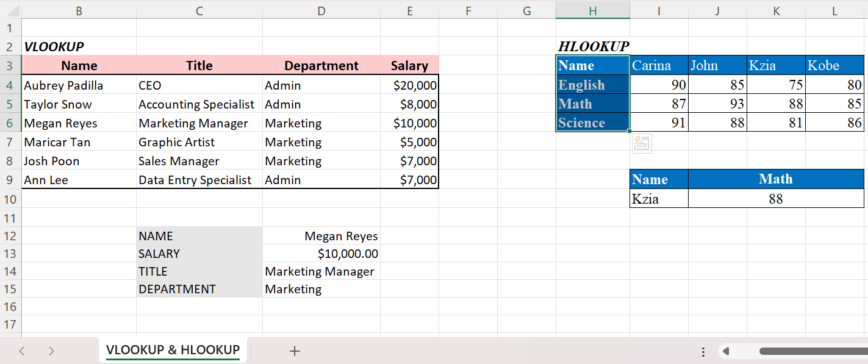
Task: Select the row 1 header
Action: [x=10, y=28]
